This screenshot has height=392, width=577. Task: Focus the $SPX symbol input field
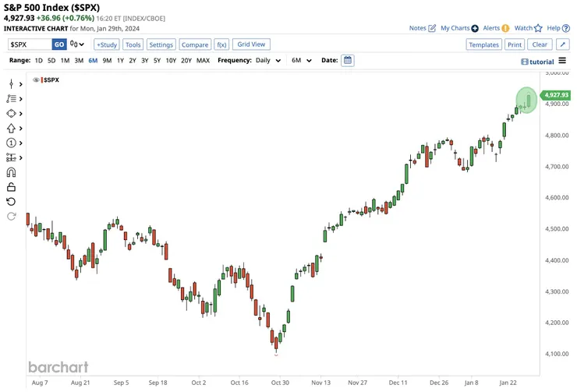30,44
